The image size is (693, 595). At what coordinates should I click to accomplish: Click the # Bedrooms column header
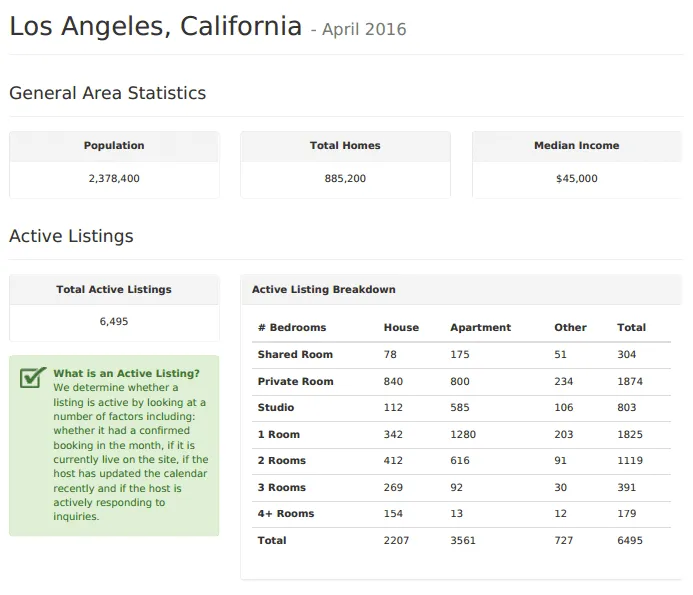click(292, 328)
